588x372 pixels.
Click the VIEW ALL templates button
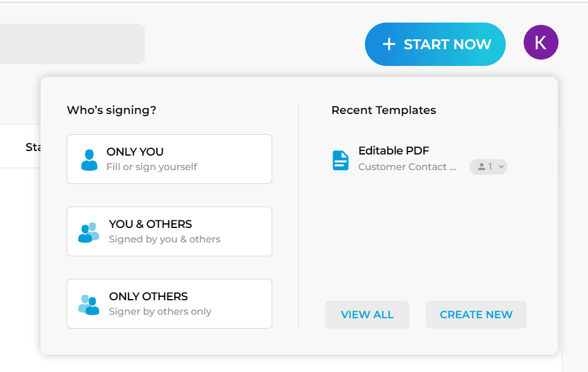367,315
